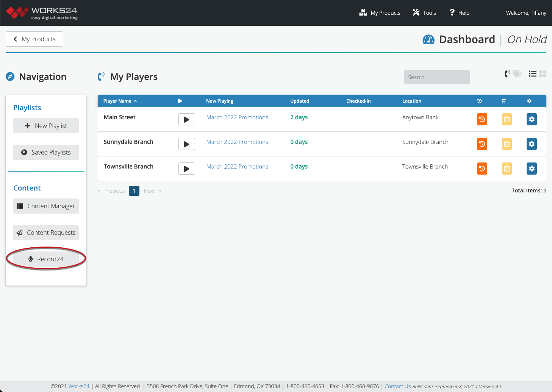Open history for Main Street player
Image resolution: width=552 pixels, height=392 pixels.
482,119
